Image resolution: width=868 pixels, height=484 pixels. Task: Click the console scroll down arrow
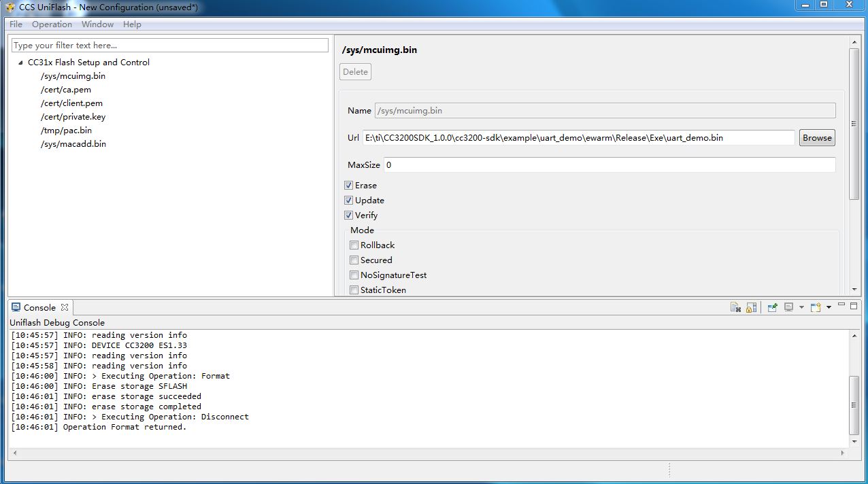coord(854,442)
